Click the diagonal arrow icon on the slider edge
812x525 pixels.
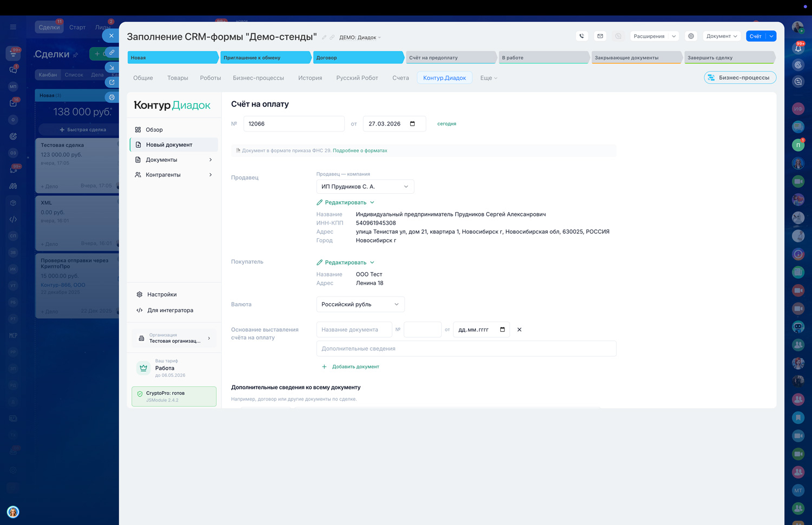click(x=112, y=68)
